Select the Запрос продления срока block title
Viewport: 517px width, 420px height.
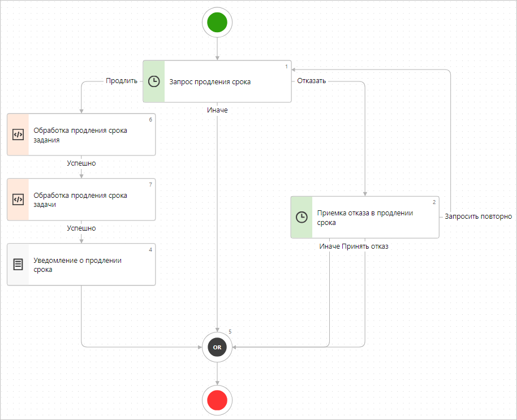click(x=210, y=82)
